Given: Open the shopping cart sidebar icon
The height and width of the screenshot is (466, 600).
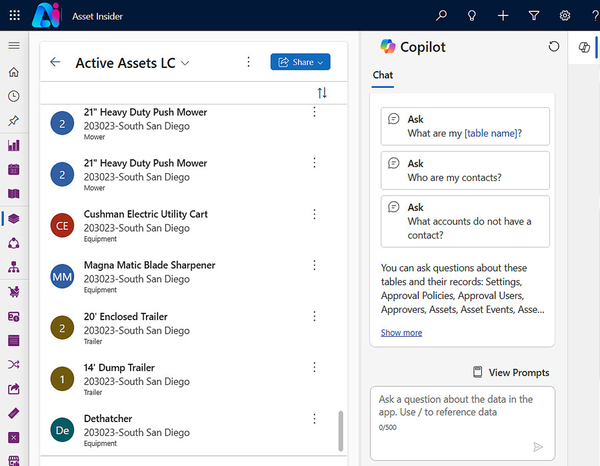Looking at the screenshot, I should (14, 292).
